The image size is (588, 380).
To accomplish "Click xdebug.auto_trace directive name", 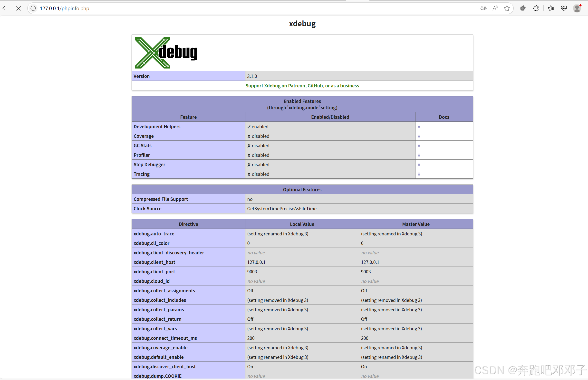I will click(x=154, y=234).
